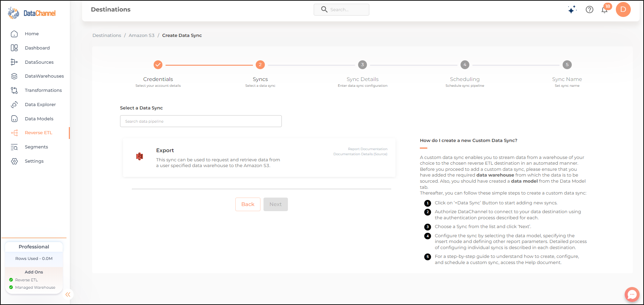Viewport: 644px width, 305px height.
Task: Click the Add Ons heading
Action: pos(34,272)
